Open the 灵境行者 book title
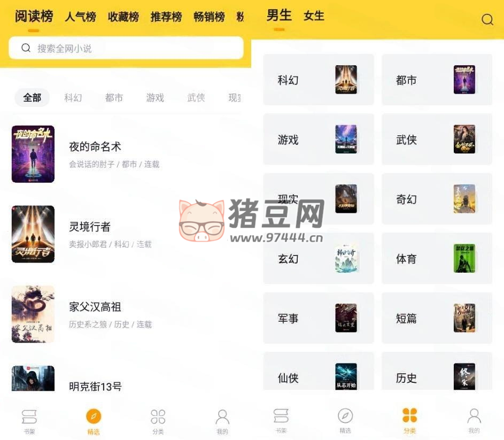Viewport: 504px width, 440px height. tap(90, 227)
